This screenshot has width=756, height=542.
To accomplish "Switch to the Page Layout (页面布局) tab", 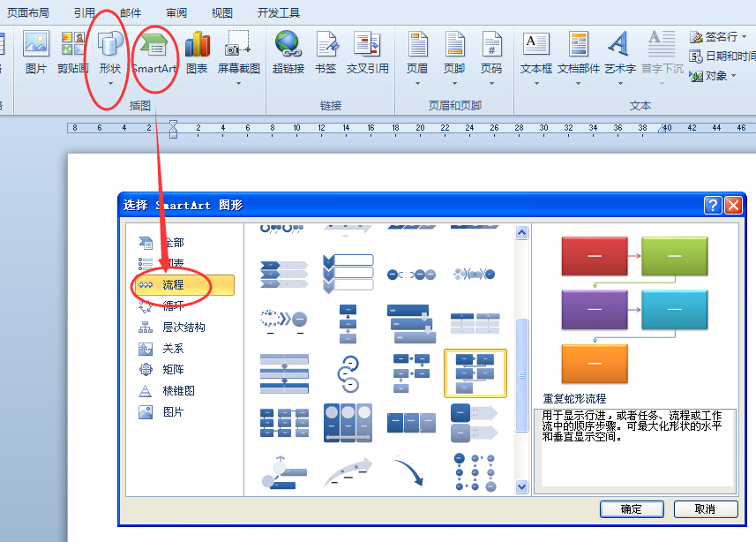I will pos(28,13).
